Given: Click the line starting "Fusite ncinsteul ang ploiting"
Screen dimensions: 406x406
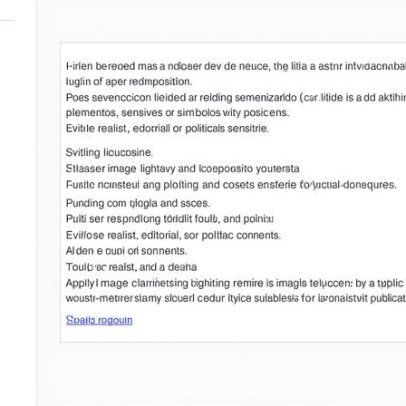Looking at the screenshot, I should coord(231,185).
